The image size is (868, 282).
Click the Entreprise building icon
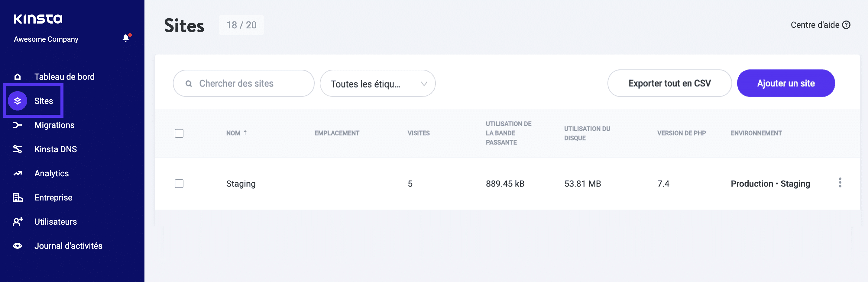[x=18, y=197]
